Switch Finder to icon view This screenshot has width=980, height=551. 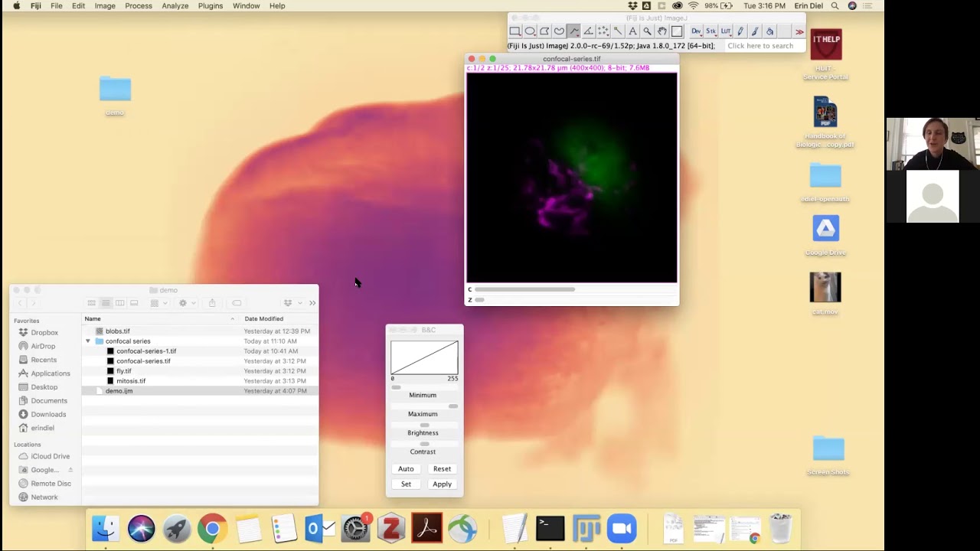coord(91,303)
